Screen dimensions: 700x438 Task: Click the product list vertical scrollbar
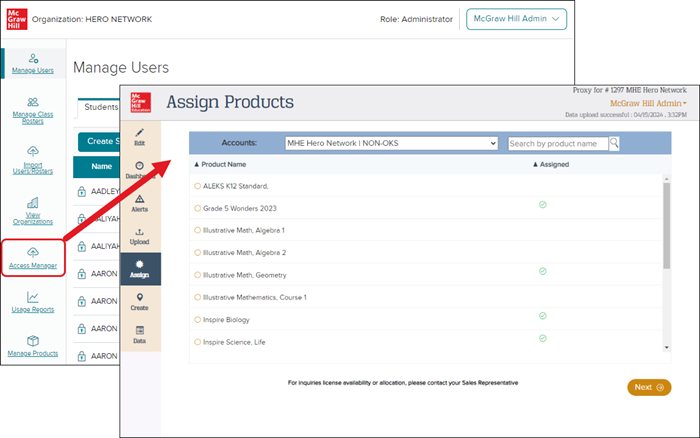click(x=667, y=225)
